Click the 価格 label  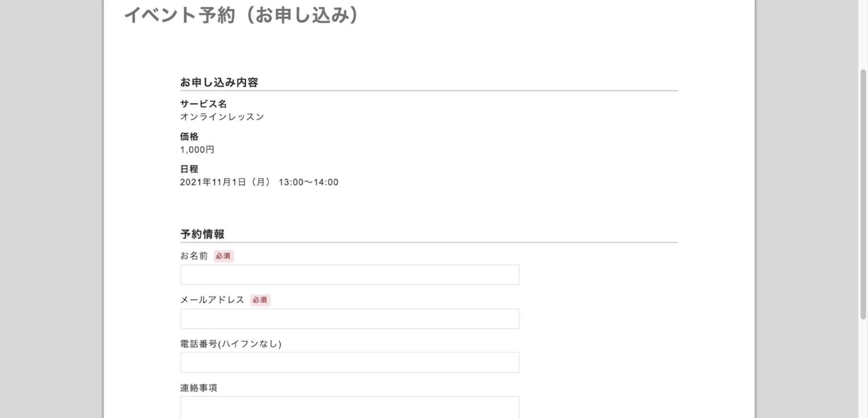tap(189, 136)
